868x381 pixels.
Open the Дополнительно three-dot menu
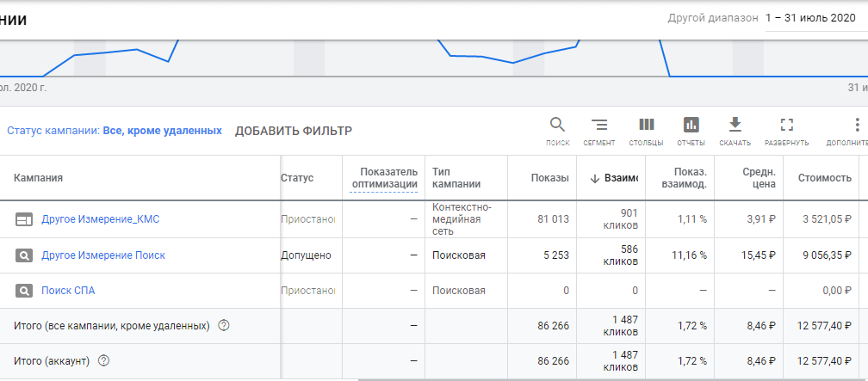point(856,126)
